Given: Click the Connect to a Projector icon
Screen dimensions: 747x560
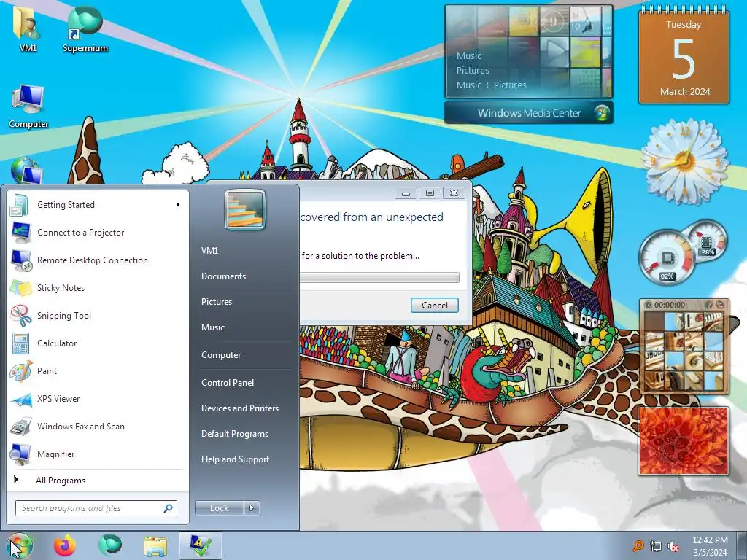Looking at the screenshot, I should tap(20, 233).
